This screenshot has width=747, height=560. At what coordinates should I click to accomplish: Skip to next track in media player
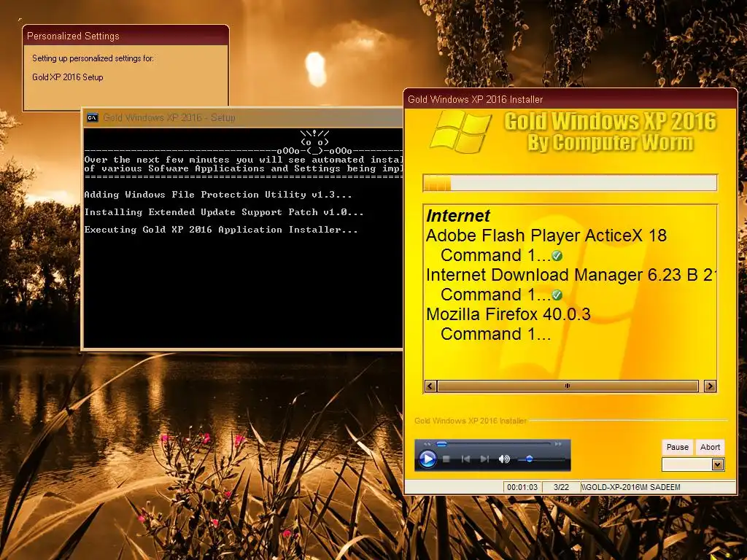[484, 459]
